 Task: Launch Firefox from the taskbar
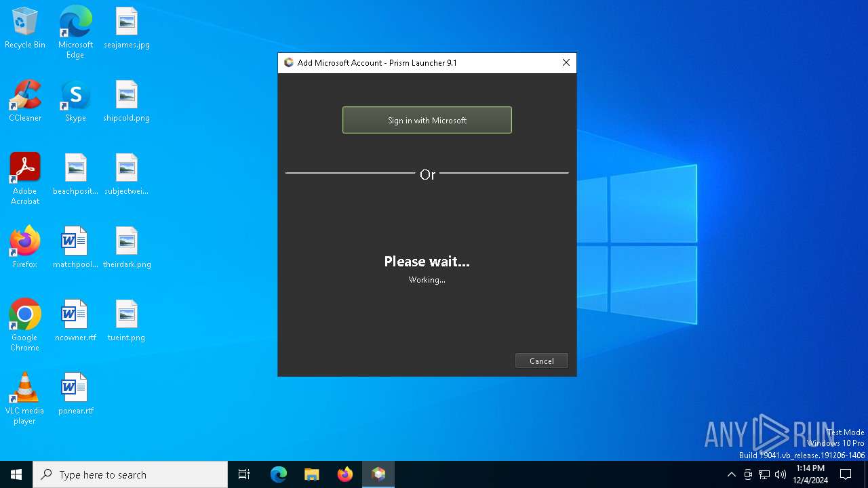(345, 474)
